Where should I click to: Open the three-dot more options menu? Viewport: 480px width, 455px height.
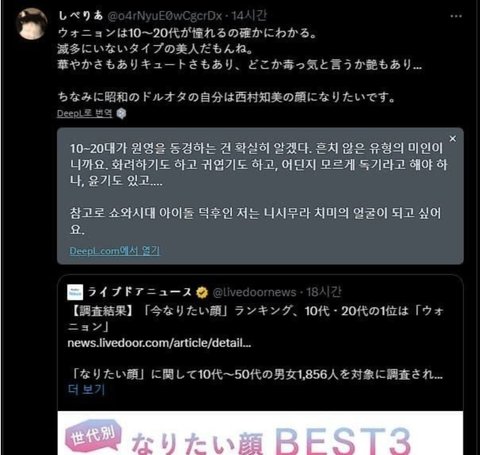tap(456, 16)
